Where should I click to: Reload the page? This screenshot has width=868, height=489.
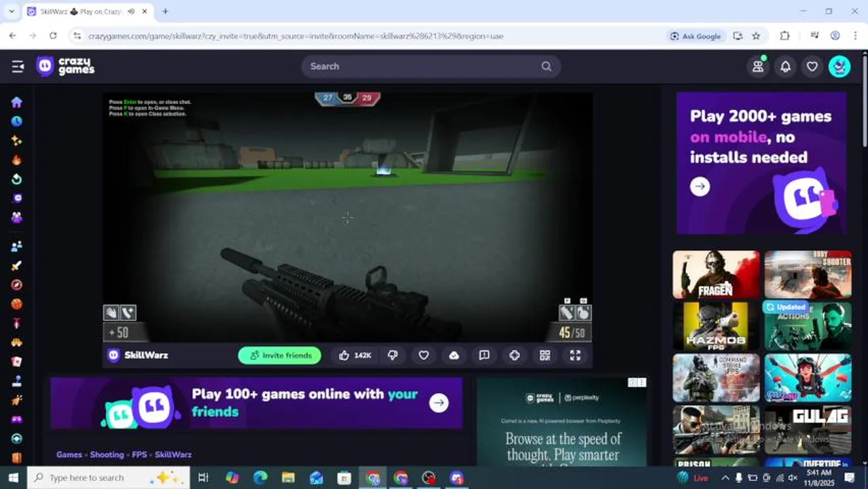54,36
